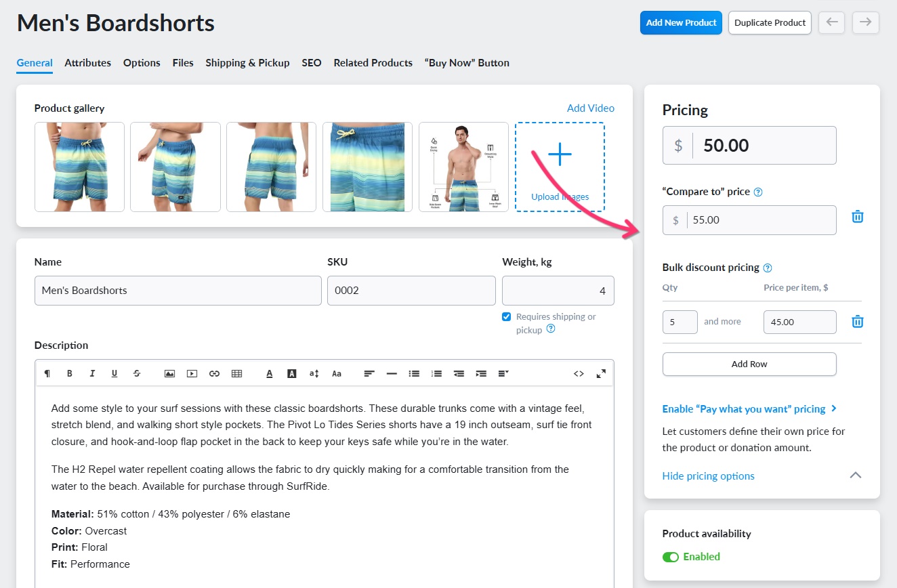Uncheck Requires shipping or pickup
The image size is (897, 588).
507,316
